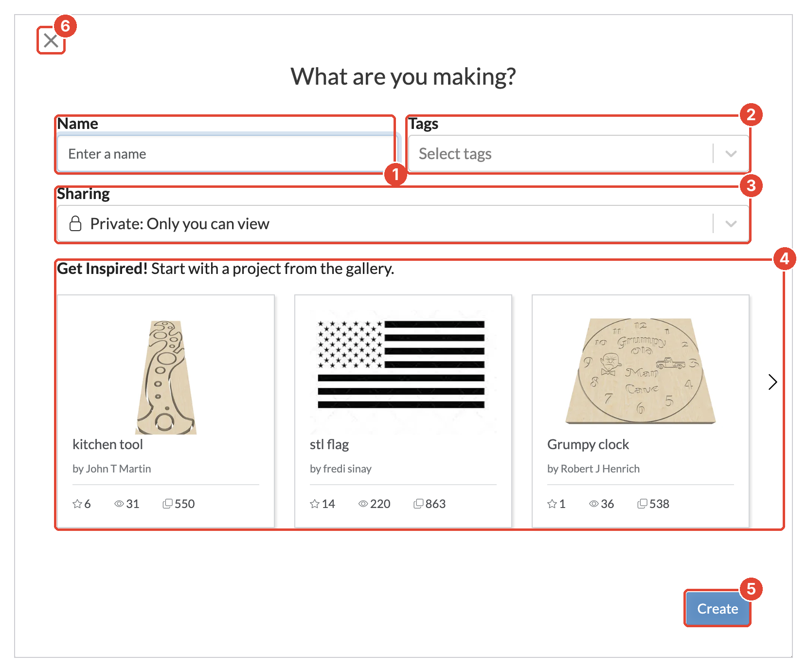This screenshot has width=807, height=672.
Task: Click the '220' views count
Action: click(380, 504)
